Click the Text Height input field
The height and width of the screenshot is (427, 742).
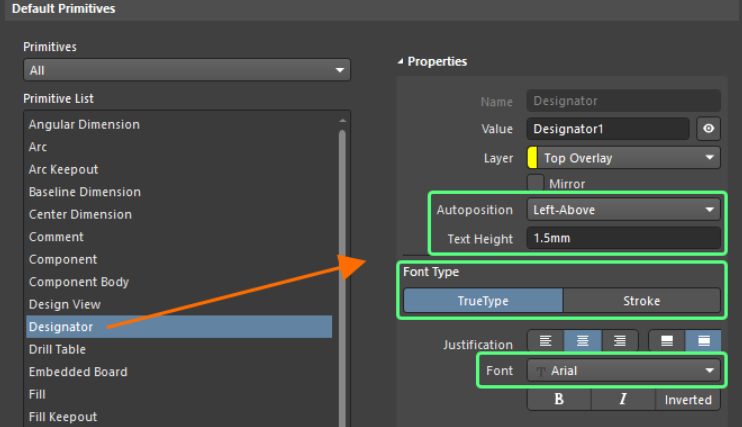point(623,239)
